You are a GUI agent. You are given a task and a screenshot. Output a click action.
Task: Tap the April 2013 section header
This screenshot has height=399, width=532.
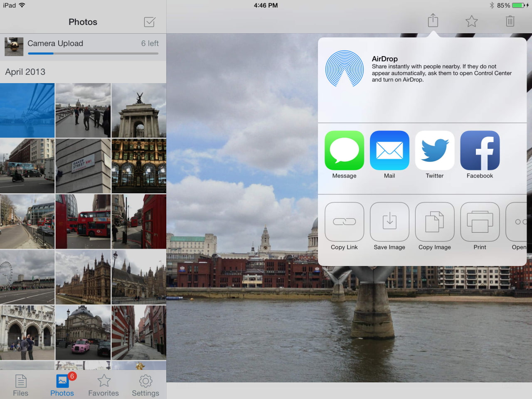point(25,71)
